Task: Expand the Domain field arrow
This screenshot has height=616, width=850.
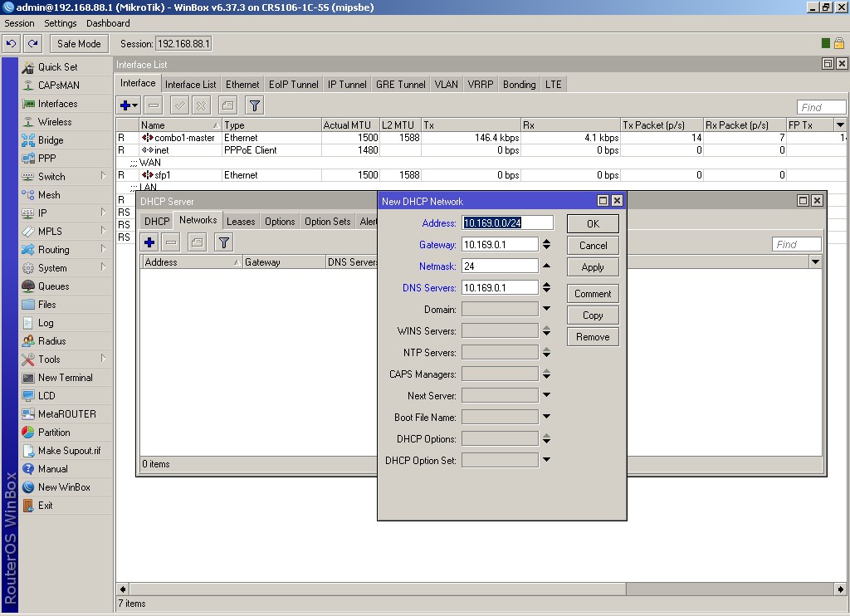Action: click(x=546, y=310)
